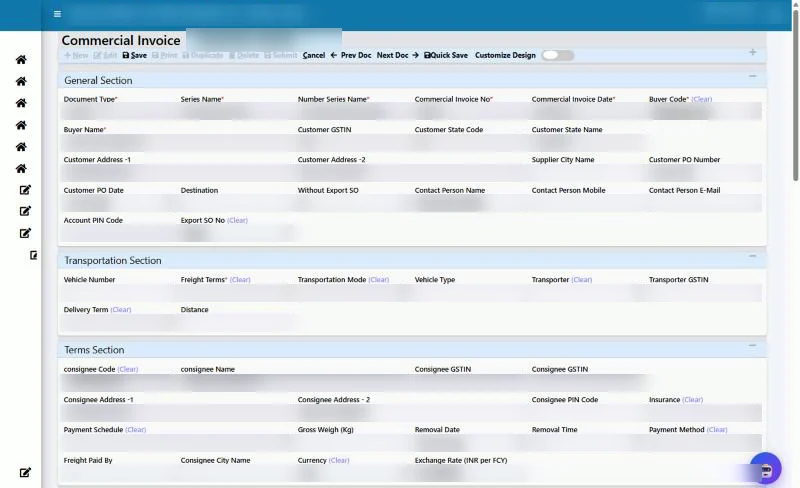This screenshot has width=800, height=488.
Task: Click Quick Save
Action: 446,55
